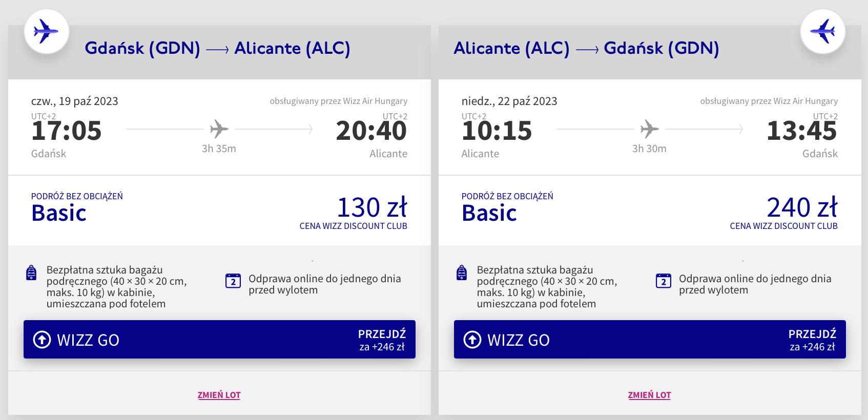This screenshot has height=420, width=868.
Task: Click the return flight airplane circle icon
Action: [x=822, y=32]
